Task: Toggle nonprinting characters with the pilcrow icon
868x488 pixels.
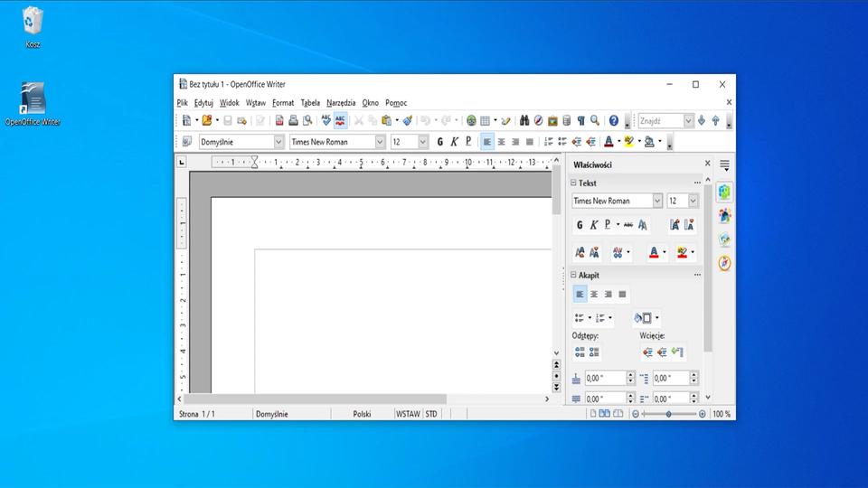Action: coord(580,120)
